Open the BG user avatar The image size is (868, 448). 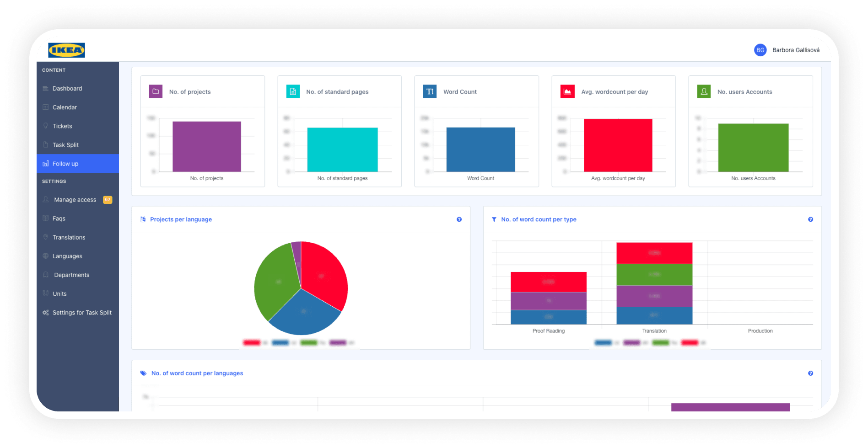(x=760, y=50)
